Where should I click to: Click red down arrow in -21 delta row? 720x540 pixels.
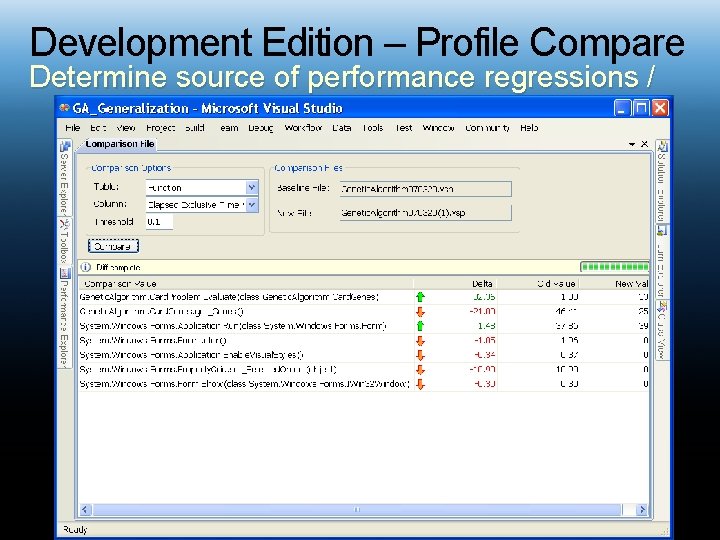(420, 312)
